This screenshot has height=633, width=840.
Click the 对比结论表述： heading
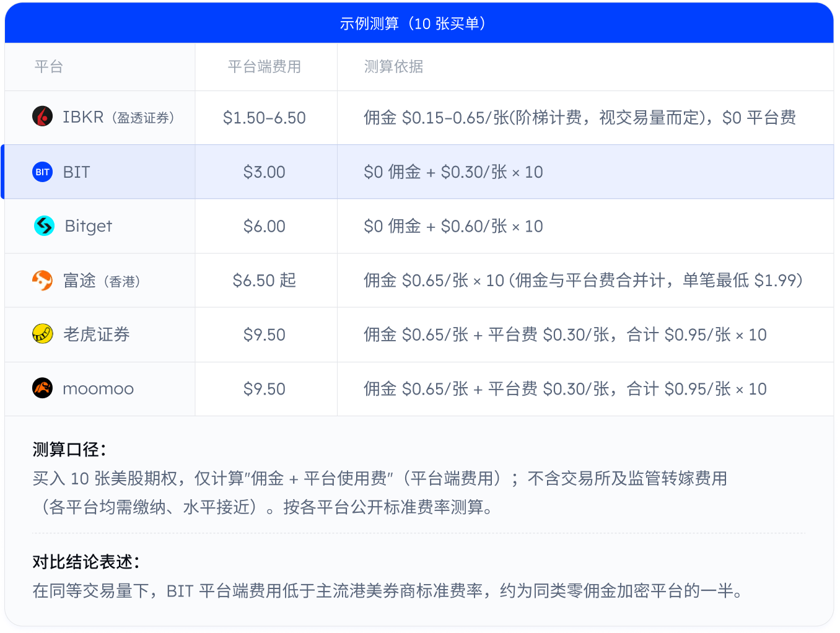coord(86,562)
